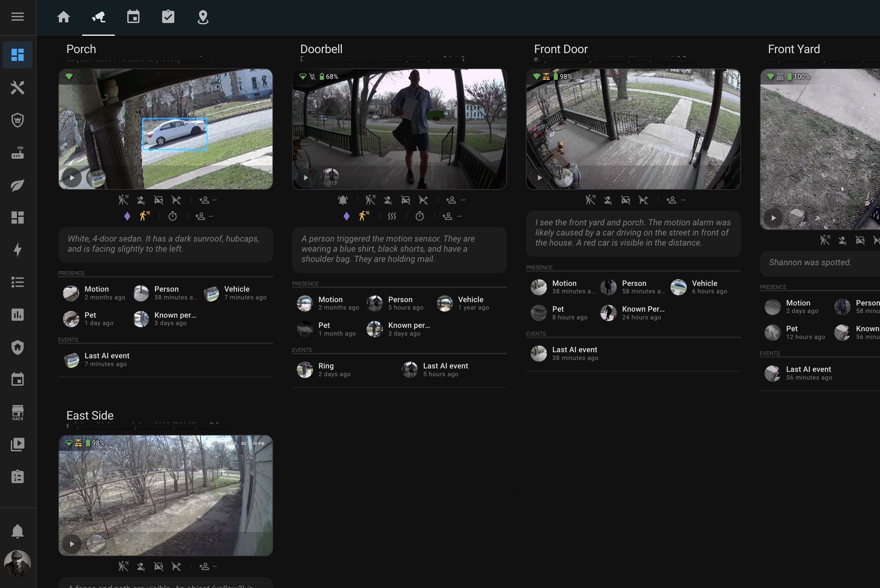This screenshot has height=588, width=880.
Task: Open the crown shield sidebar icon
Action: point(18,120)
